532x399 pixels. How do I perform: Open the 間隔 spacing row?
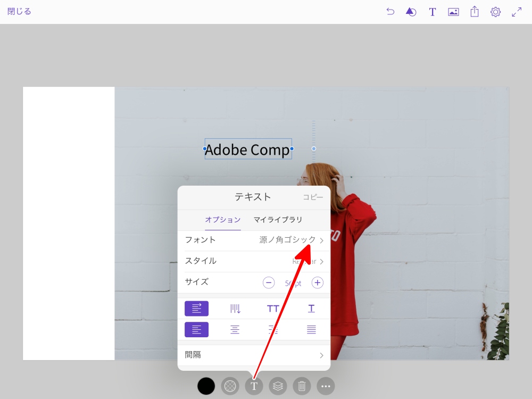254,355
